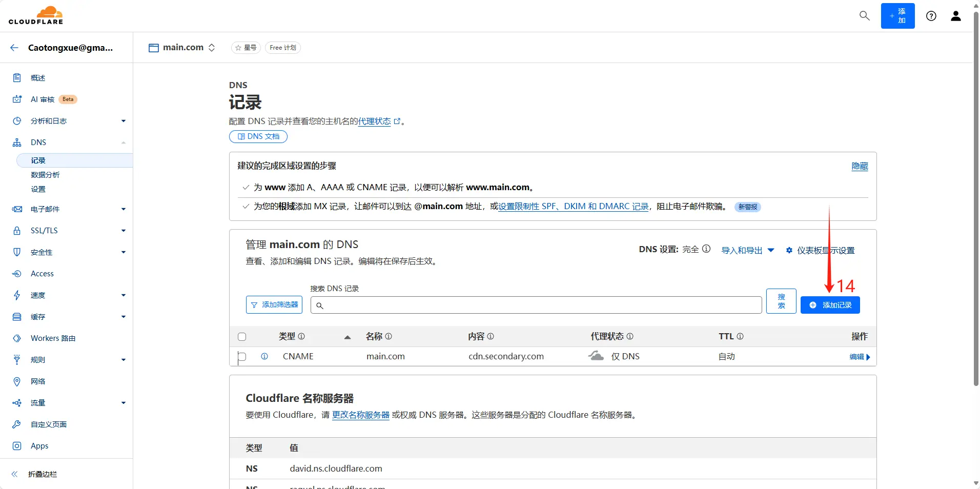Open the 导入和导出 dropdown

point(748,251)
